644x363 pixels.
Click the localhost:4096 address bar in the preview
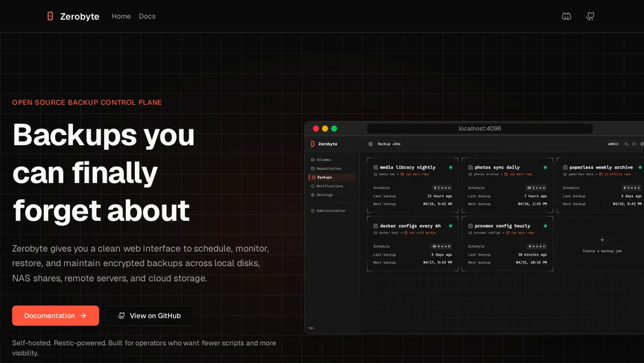(x=480, y=129)
